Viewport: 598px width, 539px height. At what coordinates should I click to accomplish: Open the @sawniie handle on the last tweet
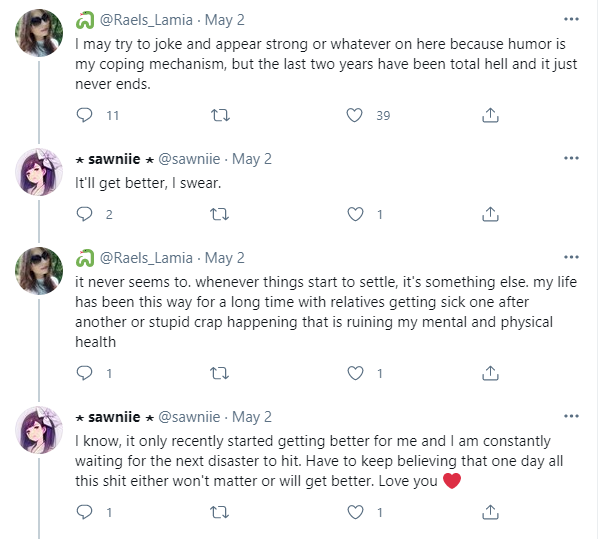189,417
